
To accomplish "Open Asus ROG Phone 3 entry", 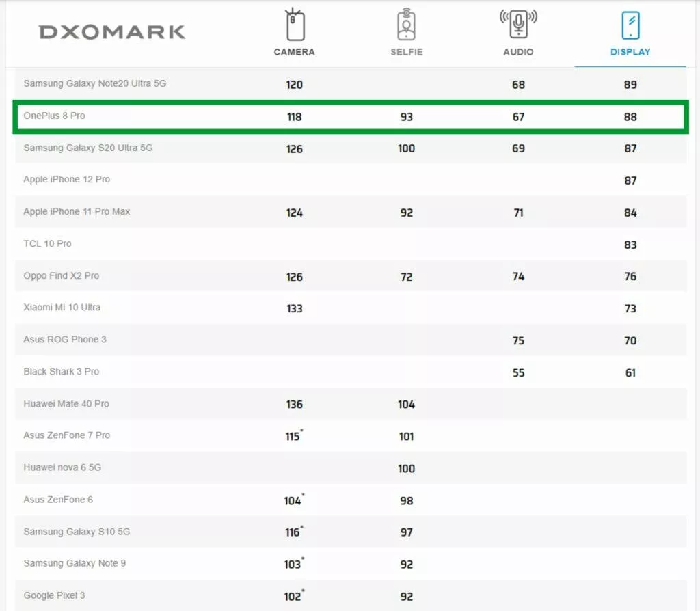I will tap(65, 340).
